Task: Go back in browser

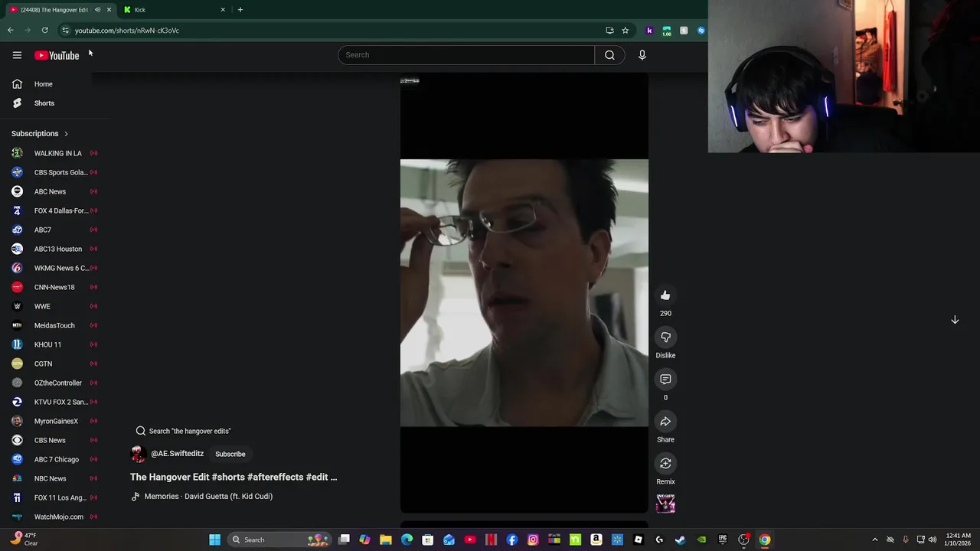Action: [x=11, y=31]
